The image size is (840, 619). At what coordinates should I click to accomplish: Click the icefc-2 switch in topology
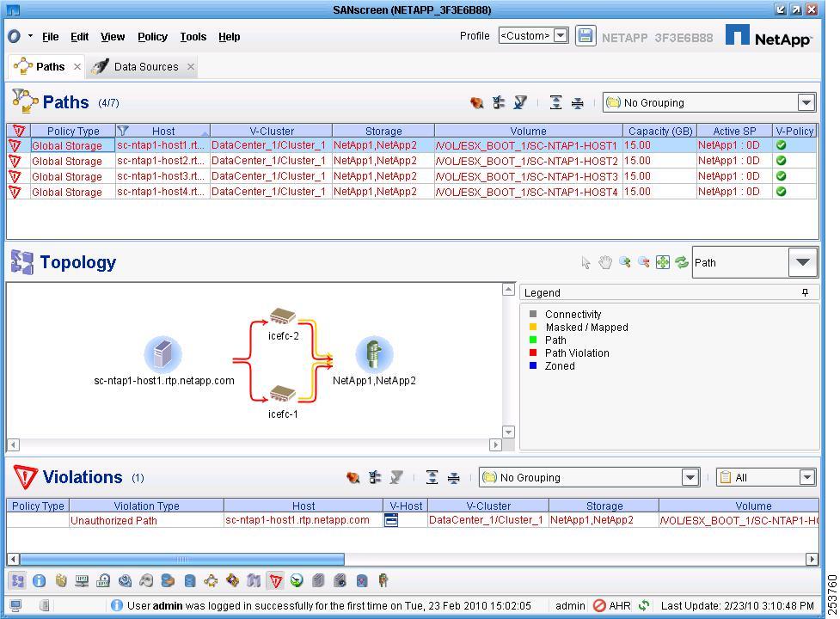282,316
